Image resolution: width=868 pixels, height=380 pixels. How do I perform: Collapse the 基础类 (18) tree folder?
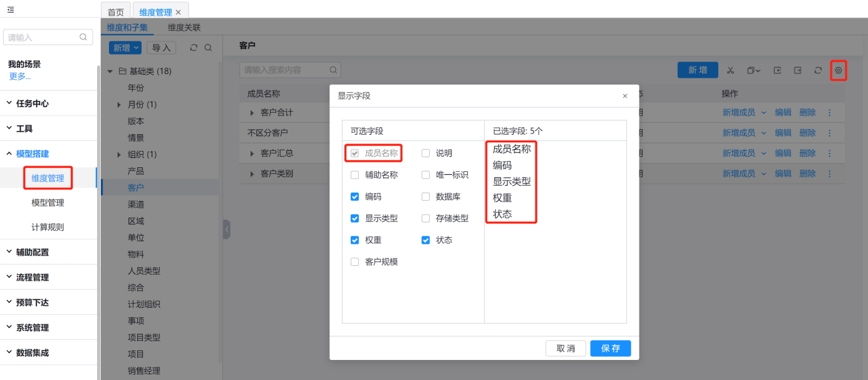click(110, 71)
